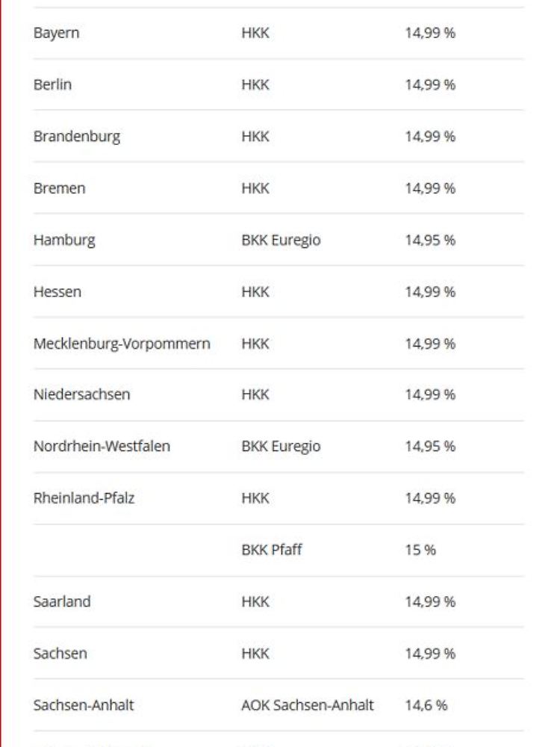Select the BKK Pfaff insurer entry
The height and width of the screenshot is (747, 560).
click(x=272, y=550)
